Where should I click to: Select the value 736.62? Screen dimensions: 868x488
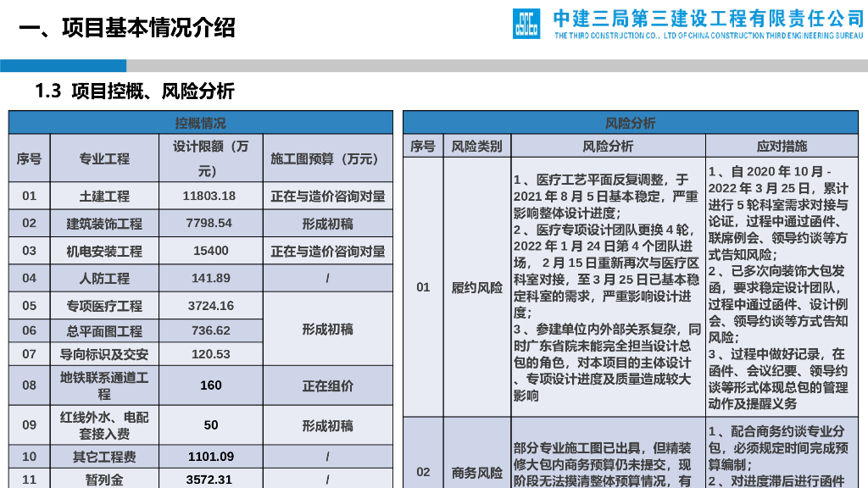click(x=211, y=330)
